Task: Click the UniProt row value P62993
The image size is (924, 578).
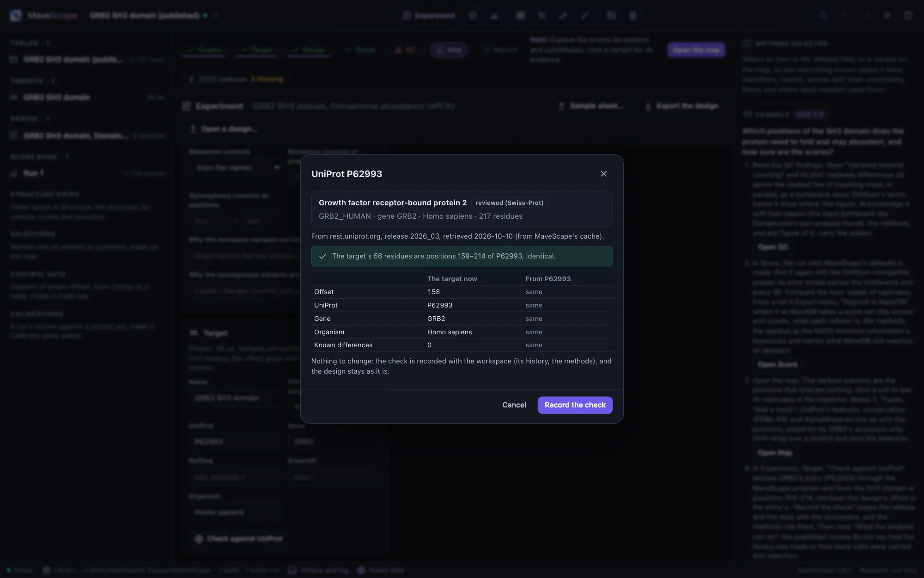Action: (440, 305)
